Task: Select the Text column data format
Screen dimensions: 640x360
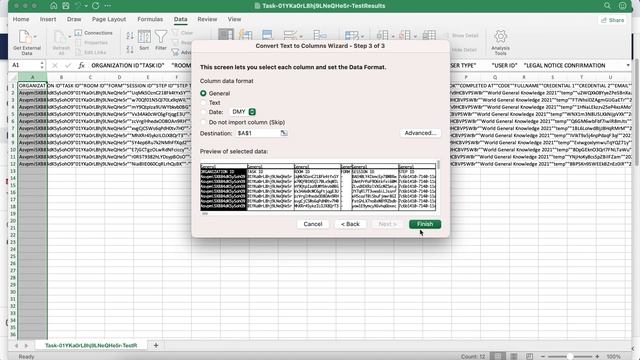Action: click(203, 102)
